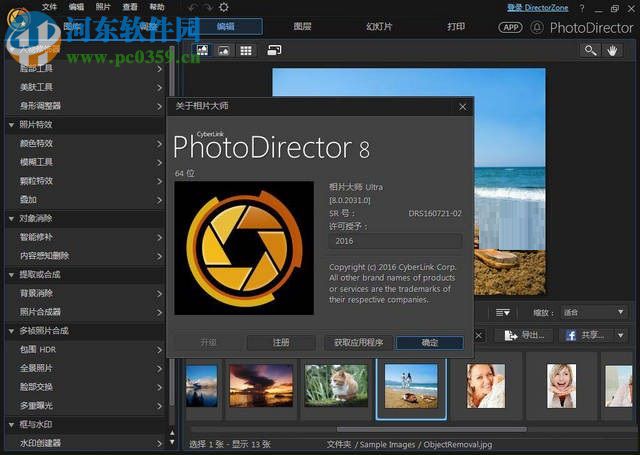Open the 缩放 zoom level dropdown

[594, 313]
